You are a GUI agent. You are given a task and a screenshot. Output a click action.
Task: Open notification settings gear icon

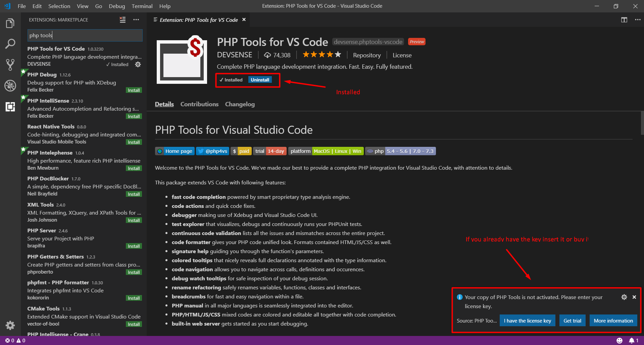click(624, 297)
